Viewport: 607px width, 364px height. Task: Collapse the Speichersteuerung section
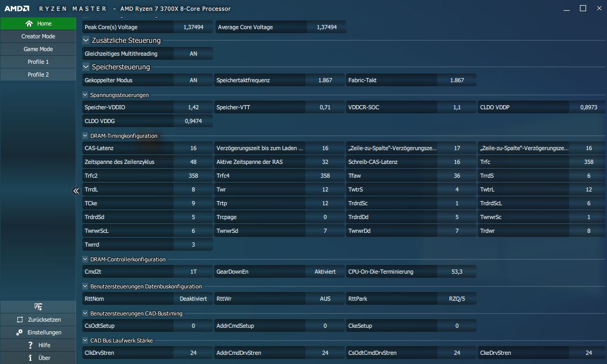(x=86, y=67)
